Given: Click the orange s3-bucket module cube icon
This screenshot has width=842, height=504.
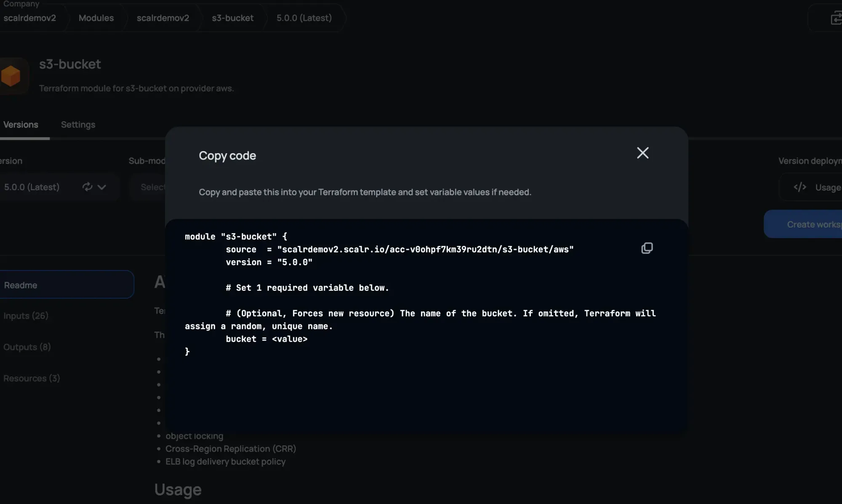Looking at the screenshot, I should [x=11, y=76].
